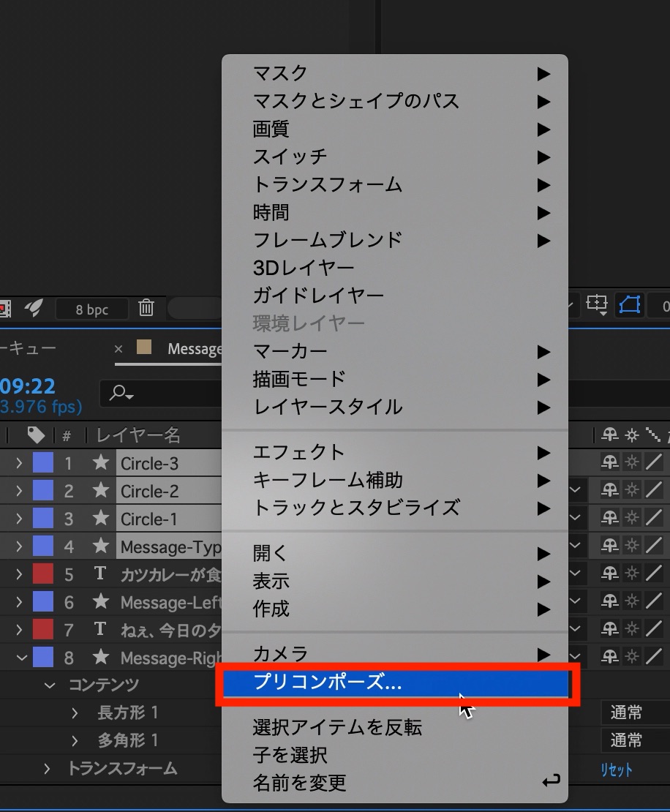Open the フレームブレンド submenu
The height and width of the screenshot is (812, 670).
point(394,240)
